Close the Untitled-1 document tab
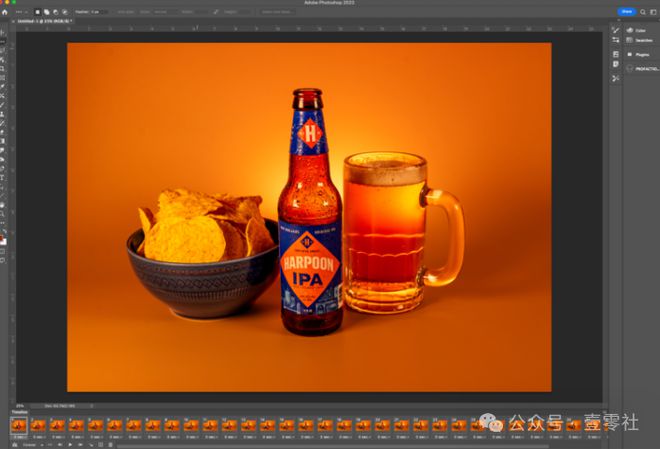Screen dimensions: 660x449 [x=13, y=21]
